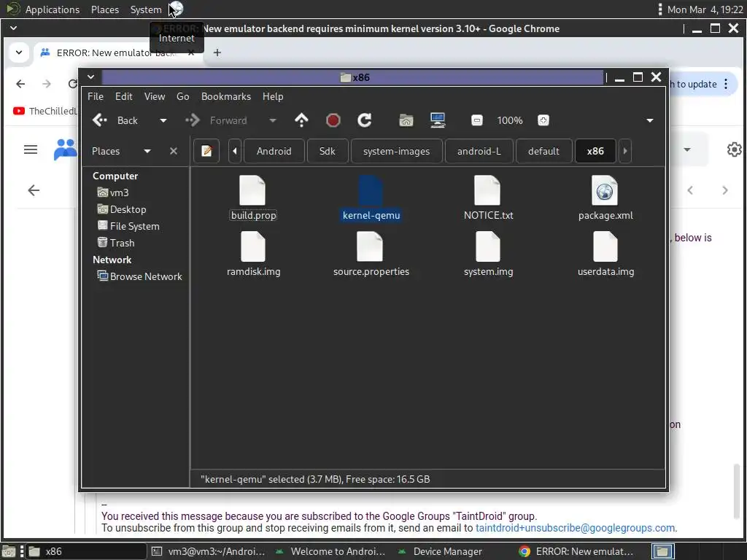The height and width of the screenshot is (560, 747).
Task: Zoom in with plus icon
Action: point(543,120)
